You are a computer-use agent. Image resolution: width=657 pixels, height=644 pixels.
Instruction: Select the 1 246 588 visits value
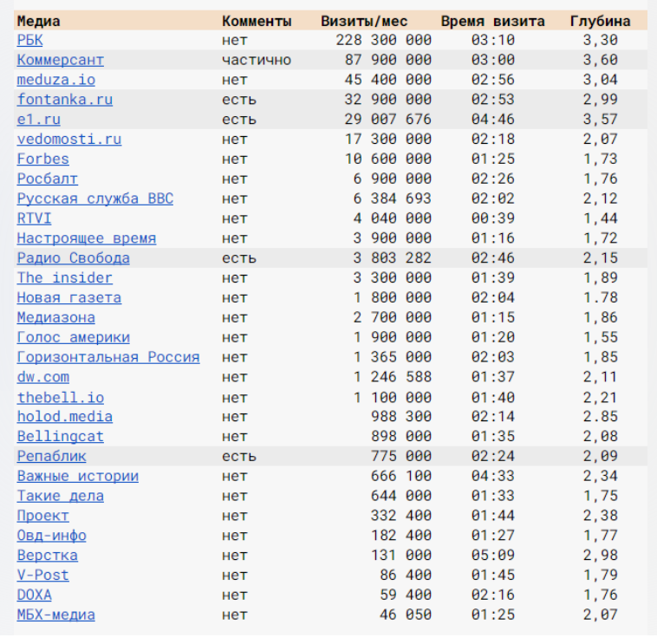click(392, 377)
